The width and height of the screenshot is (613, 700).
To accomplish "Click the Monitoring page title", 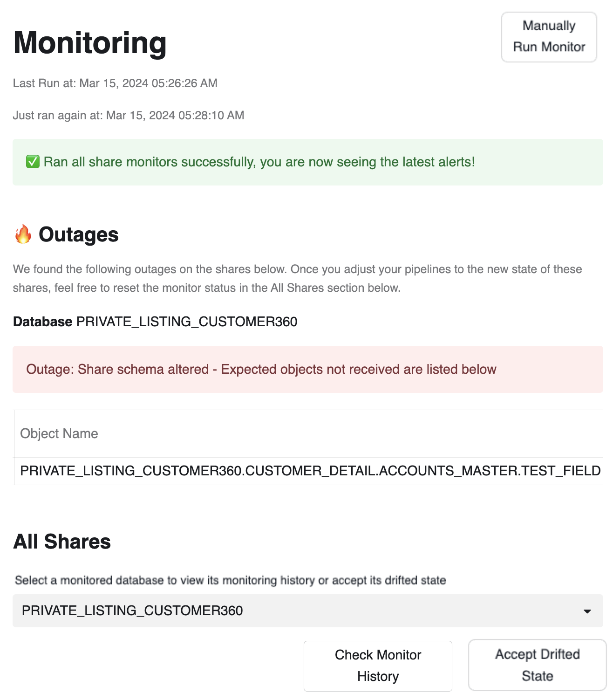I will (x=90, y=42).
